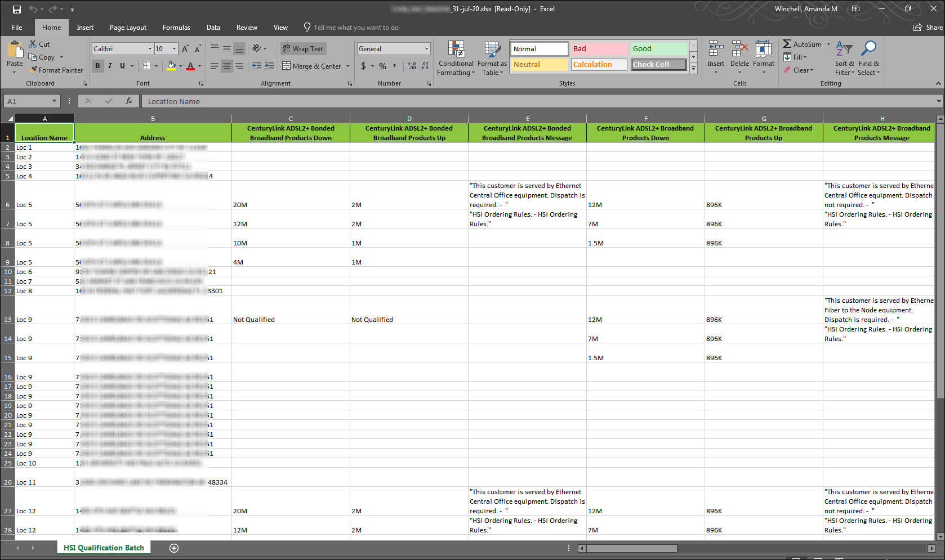This screenshot has width=945, height=560.
Task: Click the Share button
Action: click(928, 28)
